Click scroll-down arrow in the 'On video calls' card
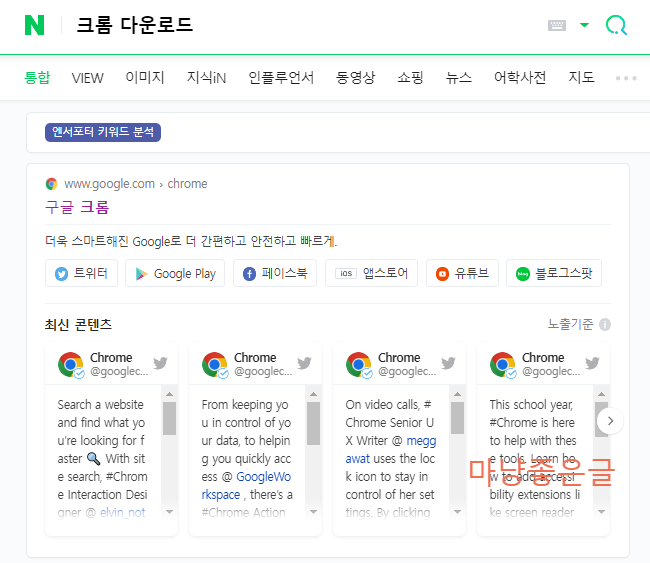 (x=457, y=512)
